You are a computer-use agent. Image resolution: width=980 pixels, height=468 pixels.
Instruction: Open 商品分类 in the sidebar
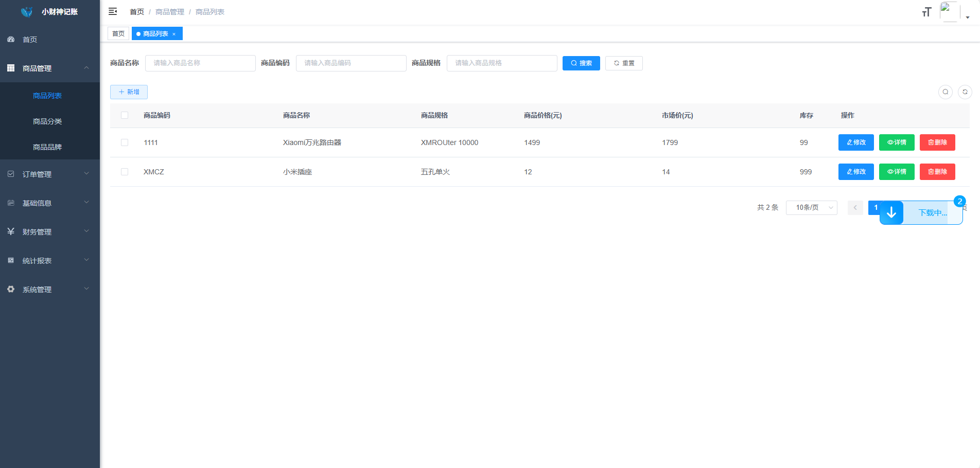point(47,121)
